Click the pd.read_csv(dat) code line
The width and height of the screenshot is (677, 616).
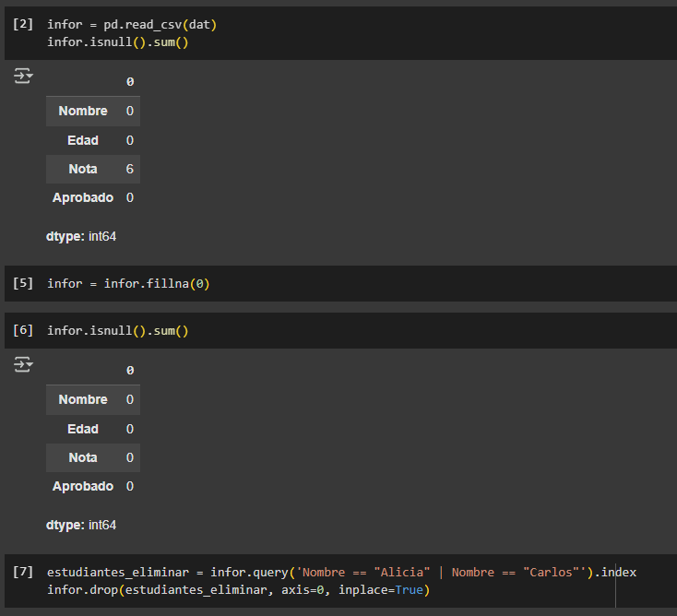coord(132,25)
